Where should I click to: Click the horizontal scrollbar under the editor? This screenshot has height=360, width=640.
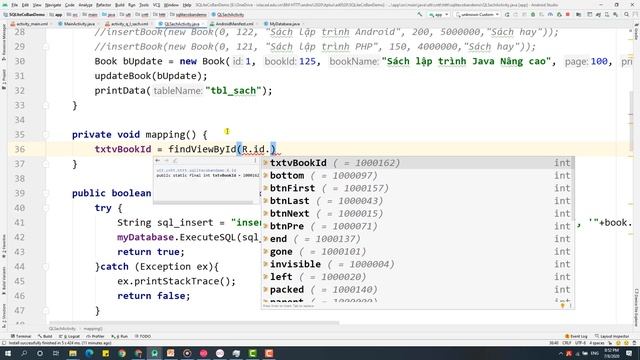click(x=194, y=323)
